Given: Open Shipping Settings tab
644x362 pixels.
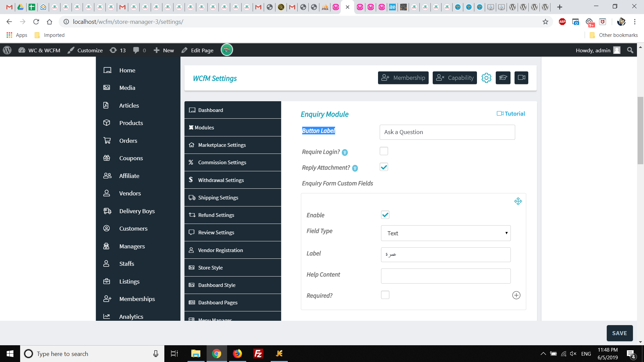Looking at the screenshot, I should click(233, 197).
